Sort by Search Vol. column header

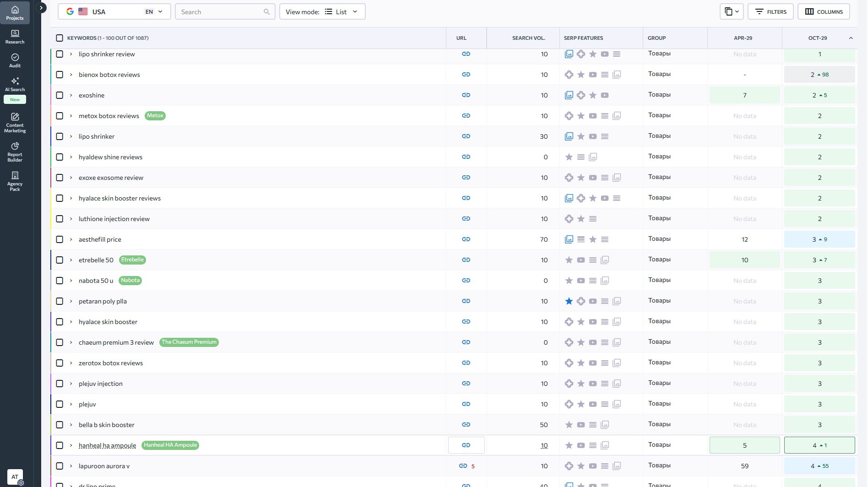[x=528, y=38]
